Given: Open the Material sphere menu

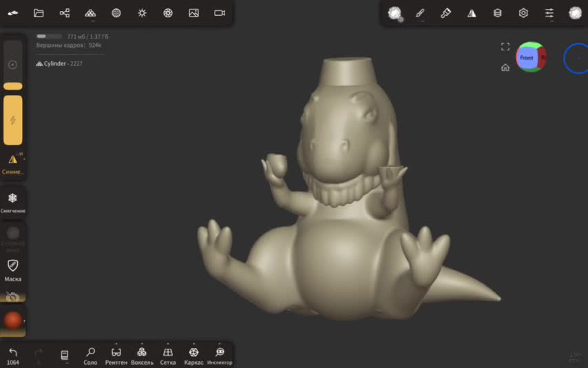Looking at the screenshot, I should 116,13.
